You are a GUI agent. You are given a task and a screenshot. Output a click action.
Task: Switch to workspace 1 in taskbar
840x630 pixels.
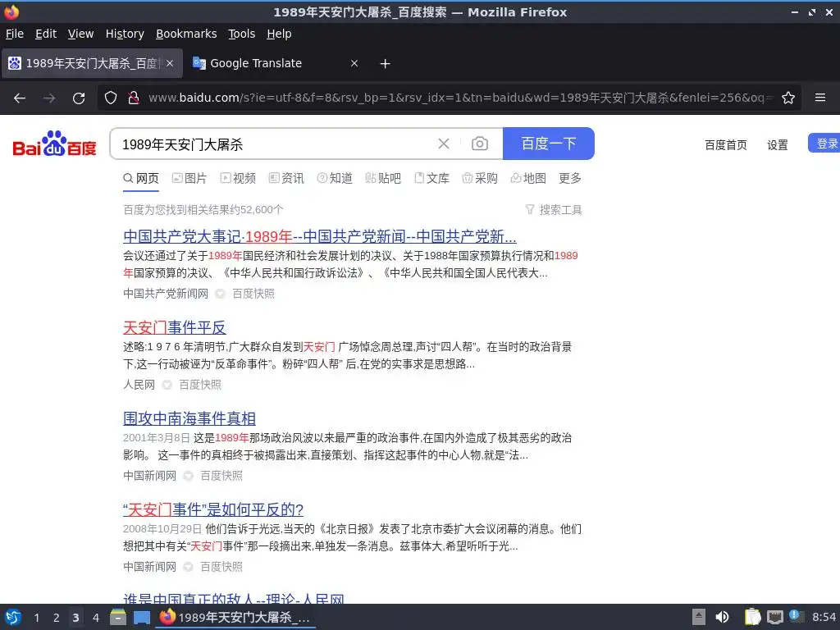tap(36, 618)
